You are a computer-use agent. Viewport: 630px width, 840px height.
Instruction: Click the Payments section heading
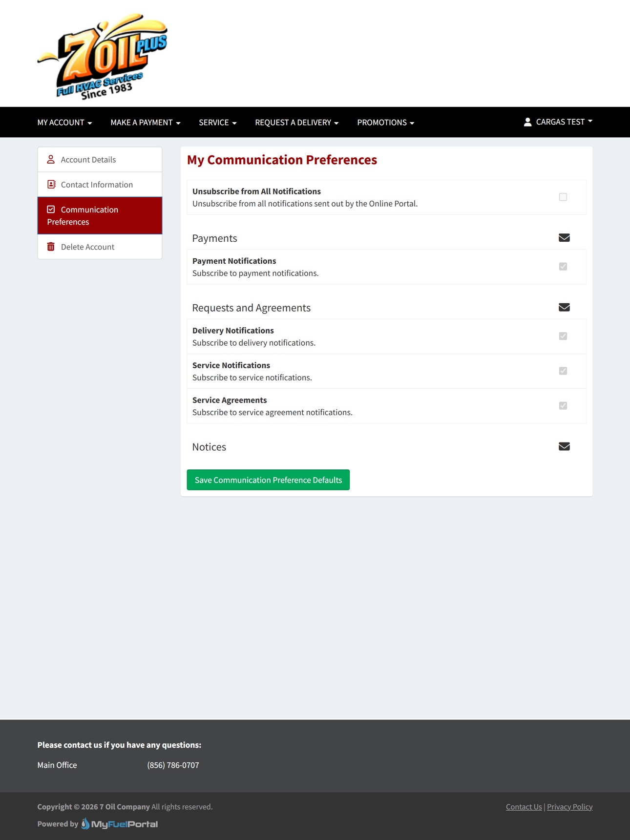pos(214,238)
